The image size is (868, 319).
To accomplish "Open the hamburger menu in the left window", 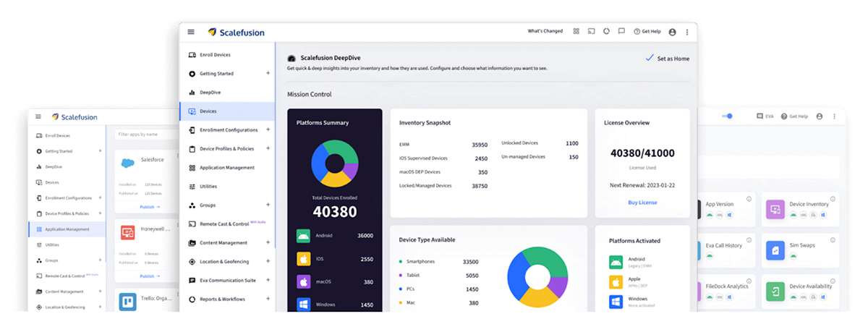I will [38, 116].
